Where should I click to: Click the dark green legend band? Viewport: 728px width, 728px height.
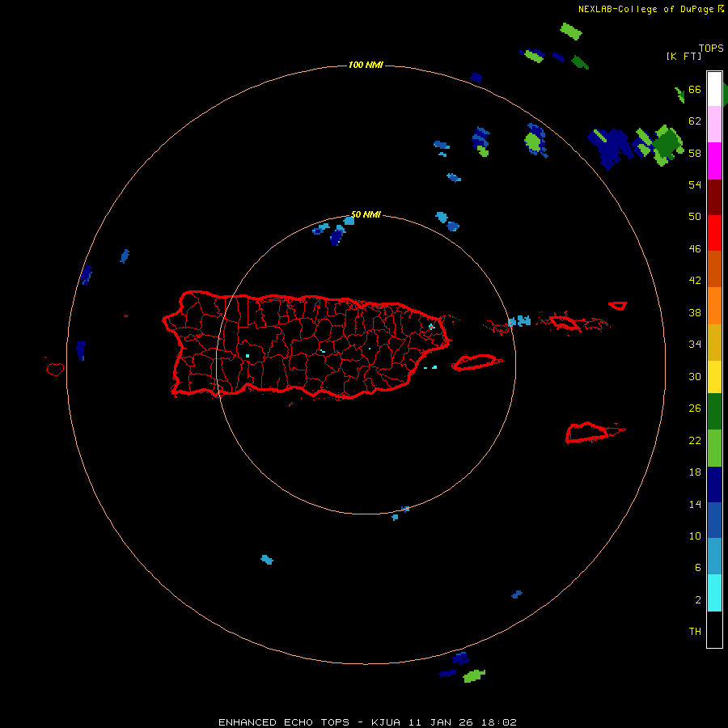coord(714,412)
